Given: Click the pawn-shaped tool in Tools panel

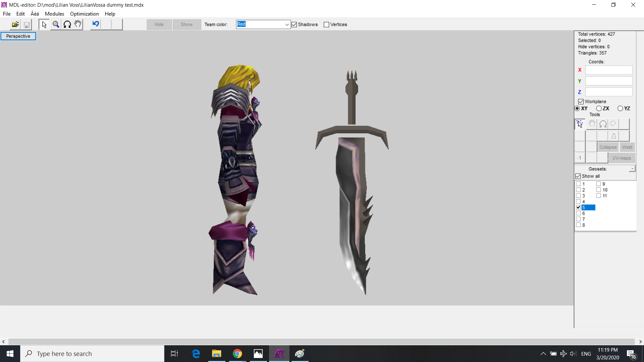Looking at the screenshot, I should point(613,136).
